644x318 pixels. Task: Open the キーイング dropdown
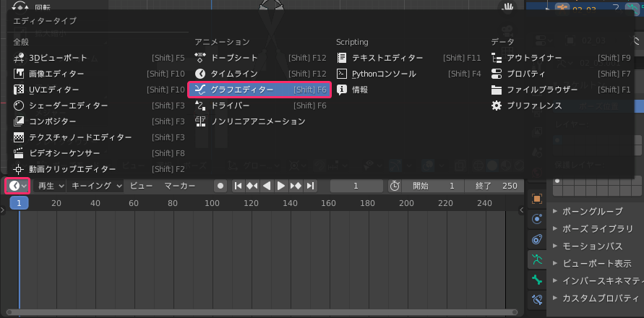click(x=95, y=186)
